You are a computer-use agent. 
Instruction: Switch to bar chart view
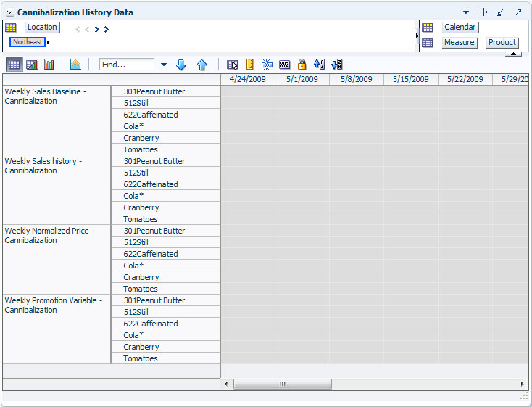tap(49, 65)
